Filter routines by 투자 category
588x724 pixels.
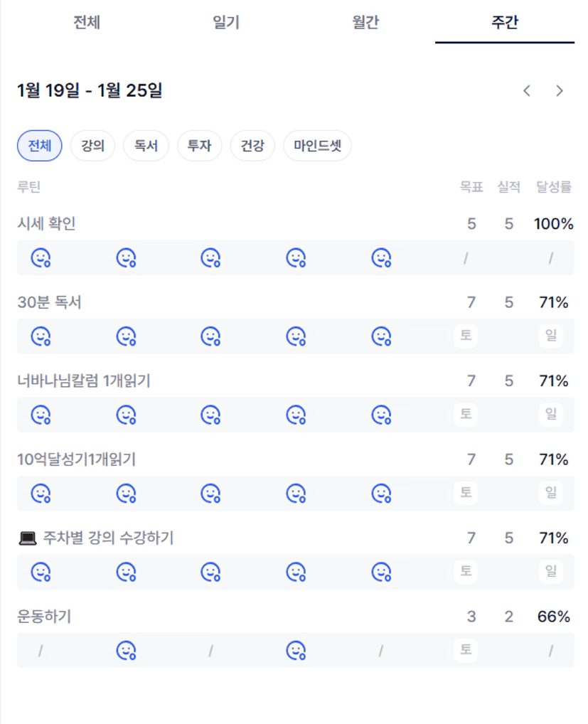(x=199, y=147)
